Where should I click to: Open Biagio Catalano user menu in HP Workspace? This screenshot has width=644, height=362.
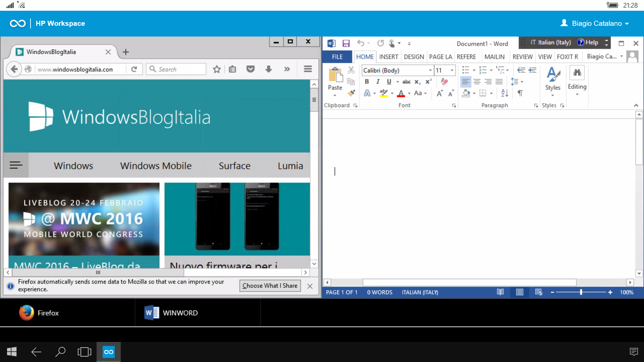click(x=595, y=23)
